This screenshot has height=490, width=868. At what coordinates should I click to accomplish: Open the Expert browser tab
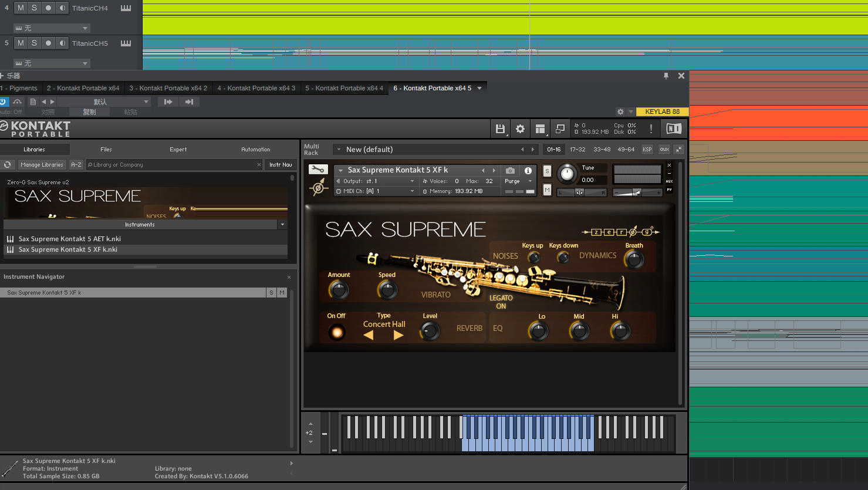tap(178, 150)
